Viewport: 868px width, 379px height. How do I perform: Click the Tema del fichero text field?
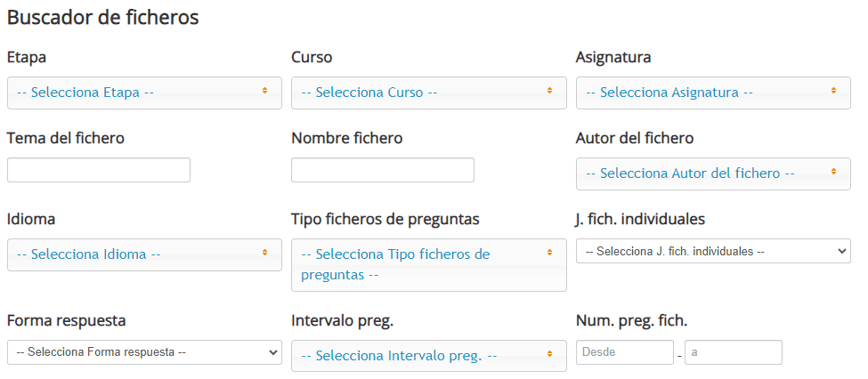coord(99,170)
